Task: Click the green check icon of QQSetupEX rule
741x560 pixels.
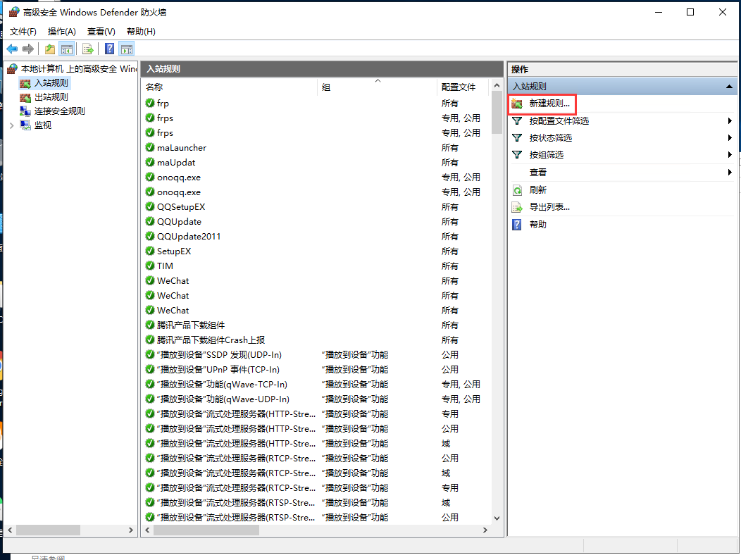Action: tap(150, 206)
